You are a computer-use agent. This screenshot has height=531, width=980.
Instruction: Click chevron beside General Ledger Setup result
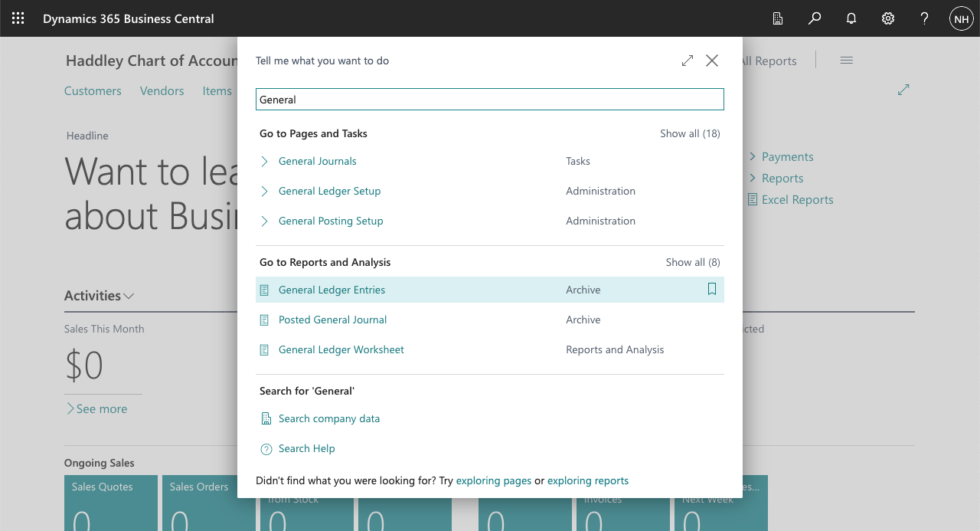(x=265, y=191)
